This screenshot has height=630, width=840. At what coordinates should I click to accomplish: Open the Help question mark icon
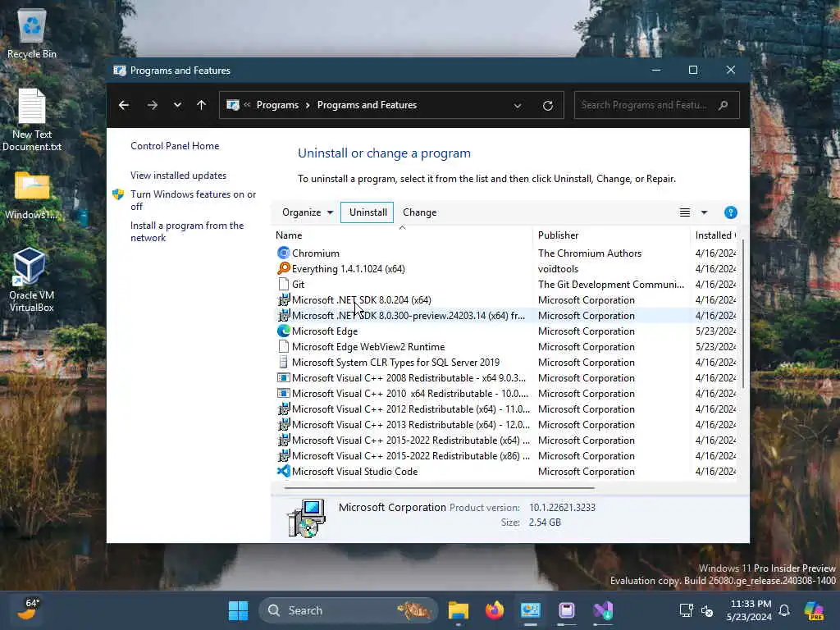point(730,212)
